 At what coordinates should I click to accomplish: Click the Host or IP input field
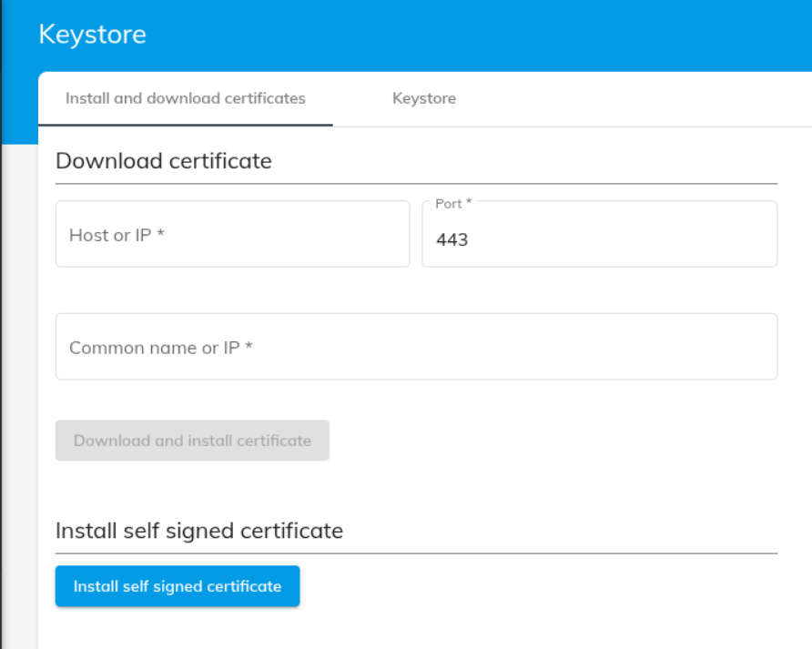click(x=232, y=234)
